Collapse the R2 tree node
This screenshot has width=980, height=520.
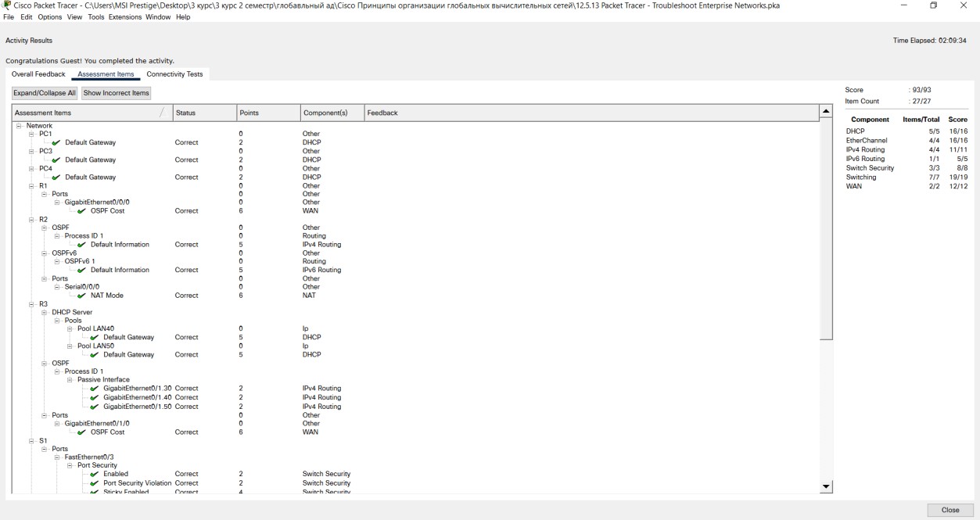(x=31, y=220)
